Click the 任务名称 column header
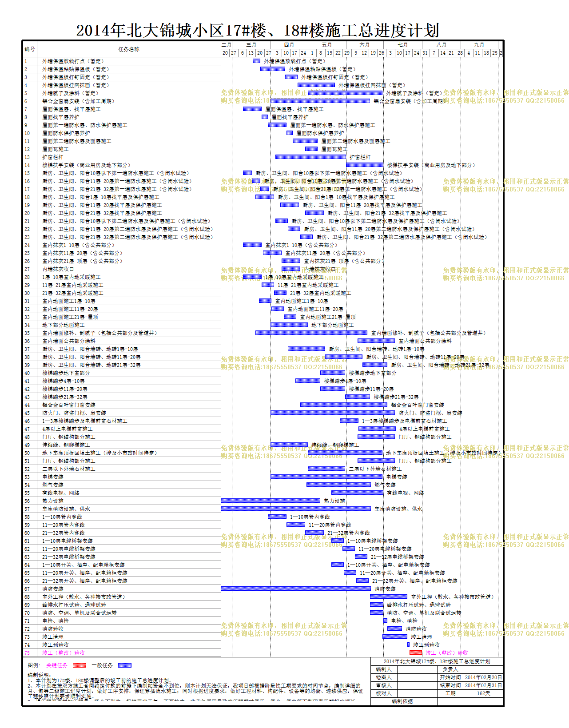Viewport: 569px width, 728px height. 129,49
